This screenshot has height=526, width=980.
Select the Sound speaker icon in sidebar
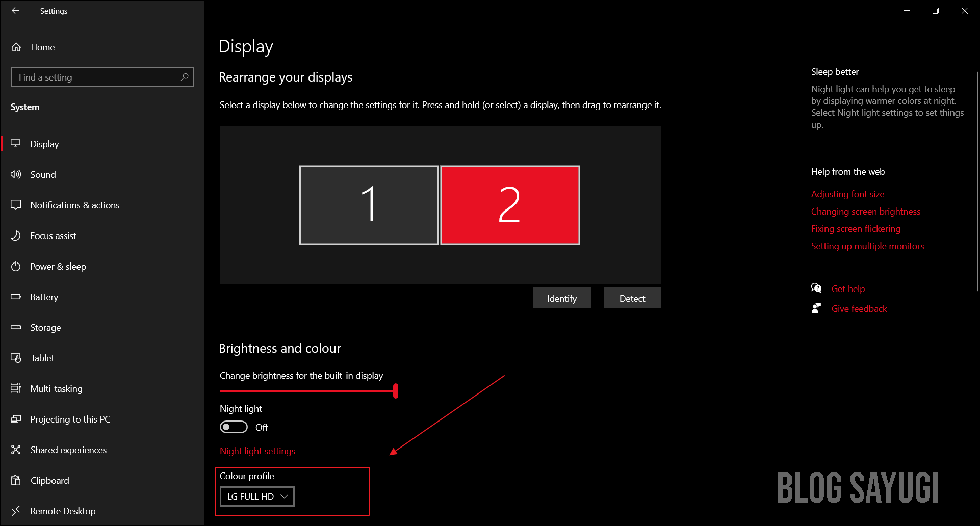coord(16,174)
